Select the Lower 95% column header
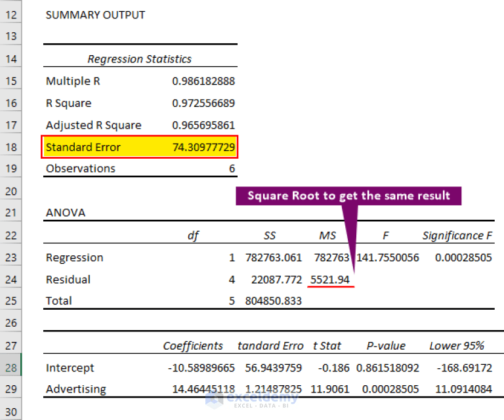Image resolution: width=504 pixels, height=420 pixels. click(x=457, y=346)
